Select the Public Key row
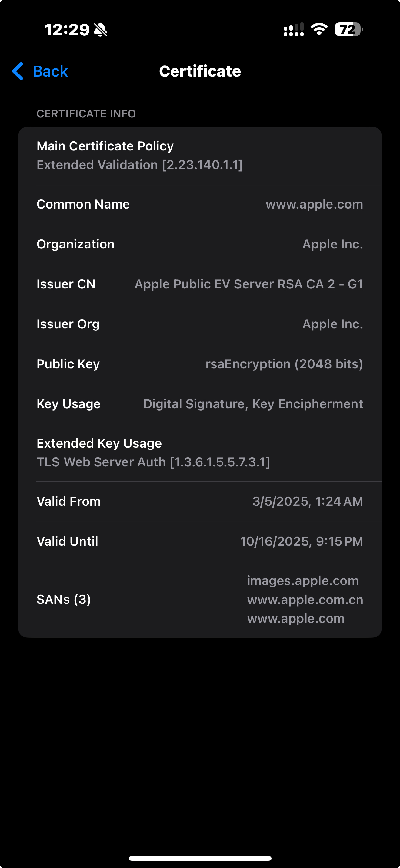Screen dimensions: 400x868 200,364
